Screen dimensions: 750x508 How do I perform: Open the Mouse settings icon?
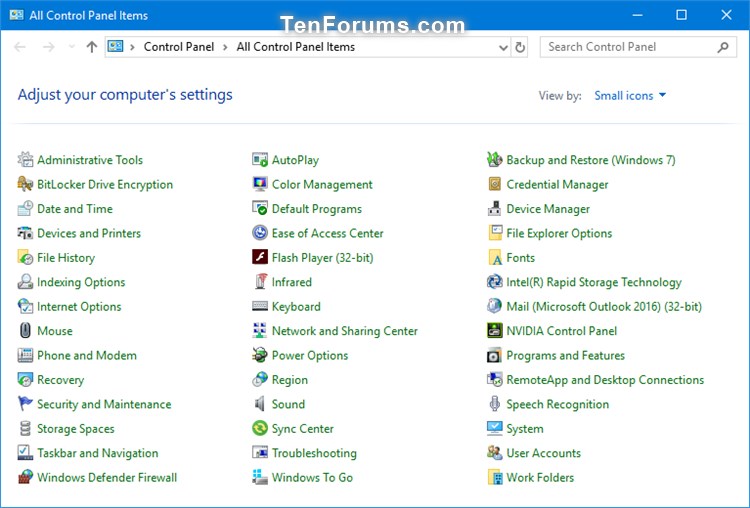point(26,331)
